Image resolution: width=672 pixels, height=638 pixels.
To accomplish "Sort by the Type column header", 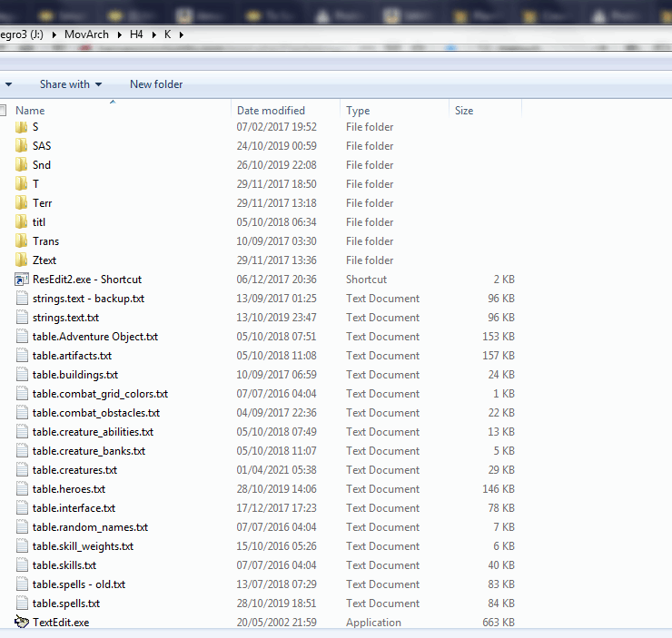I will pyautogui.click(x=358, y=111).
